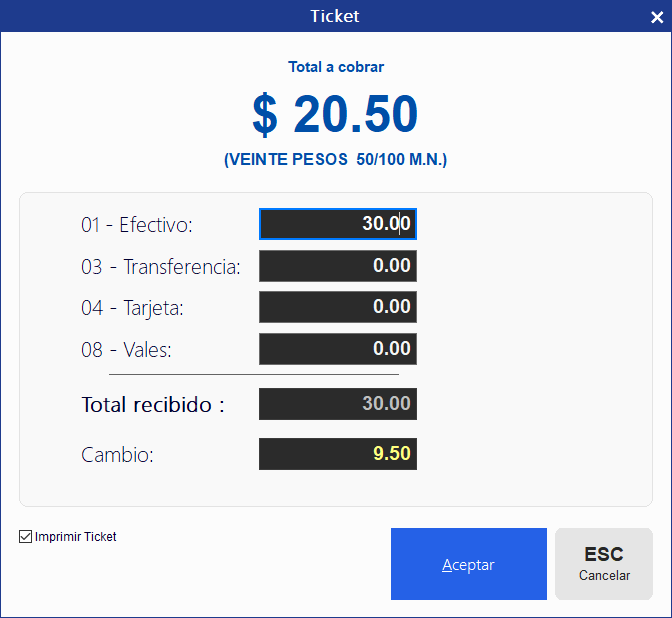Image resolution: width=672 pixels, height=618 pixels.
Task: Click the Imprimir Ticket label text
Action: pyautogui.click(x=75, y=537)
